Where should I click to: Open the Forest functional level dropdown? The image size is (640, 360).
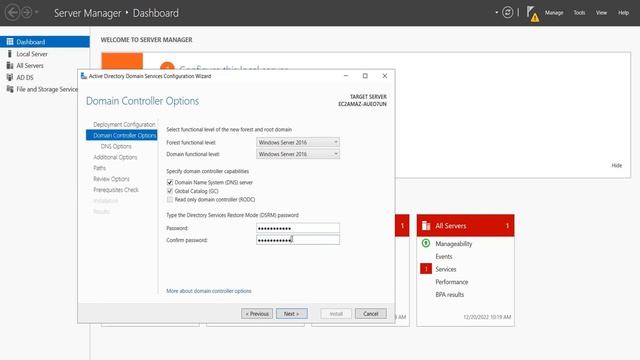[x=298, y=142]
